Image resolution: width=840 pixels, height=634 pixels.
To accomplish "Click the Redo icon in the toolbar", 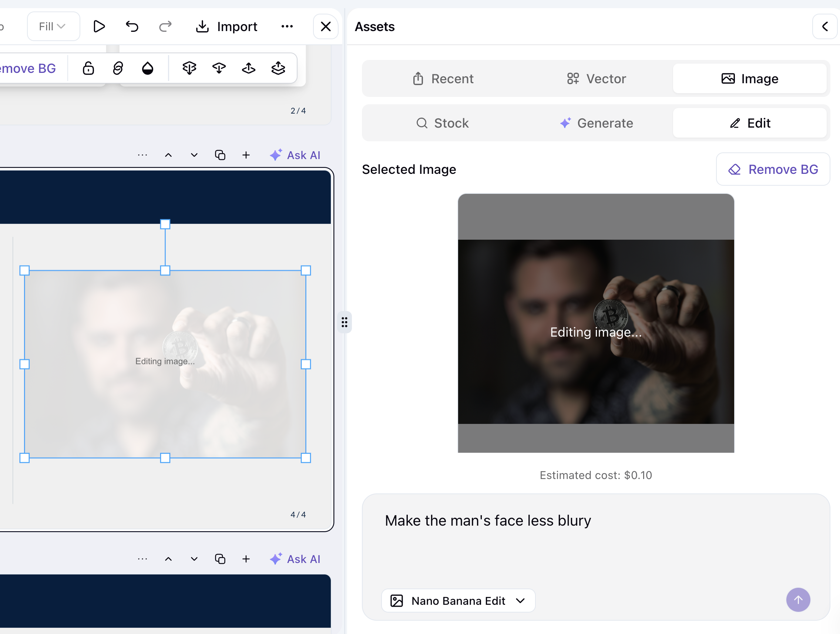I will point(165,26).
